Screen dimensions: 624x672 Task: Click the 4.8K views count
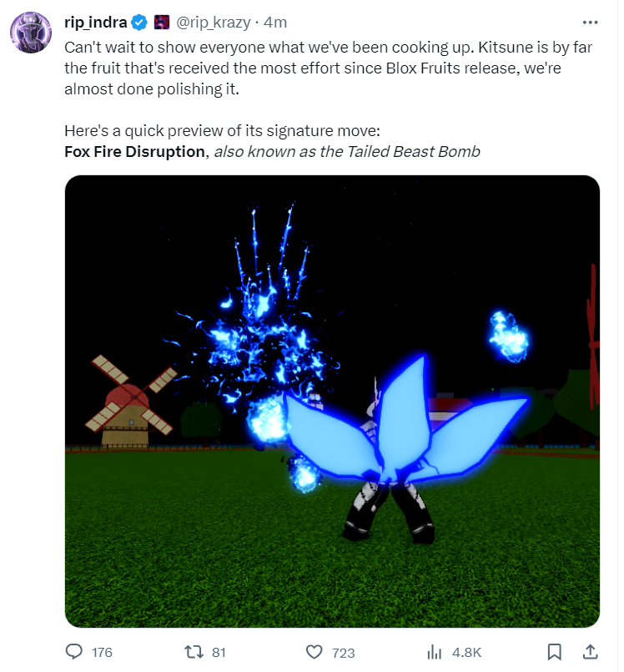click(467, 652)
